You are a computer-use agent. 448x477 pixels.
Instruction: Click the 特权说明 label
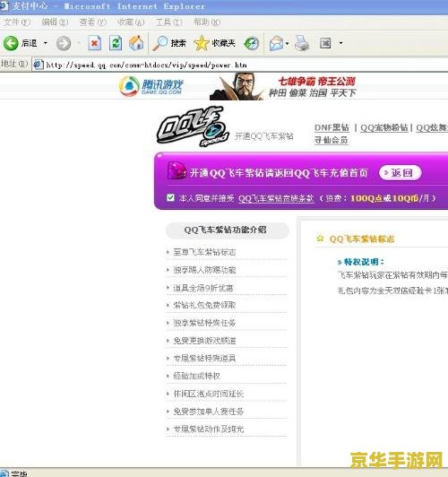pos(364,262)
